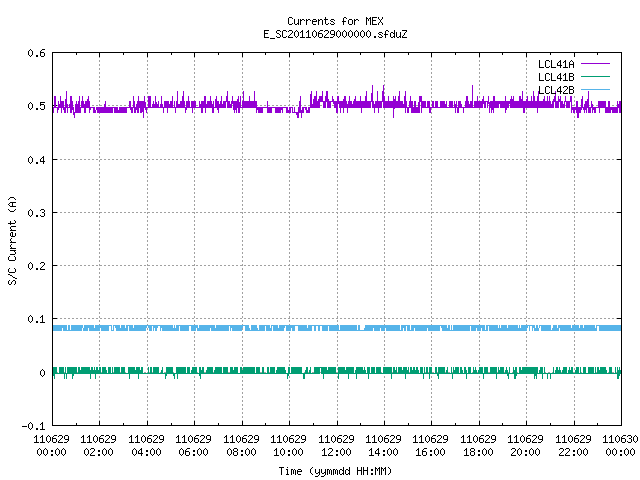
Task: Click the x-axis label '110629 18:00'
Action: (x=478, y=446)
